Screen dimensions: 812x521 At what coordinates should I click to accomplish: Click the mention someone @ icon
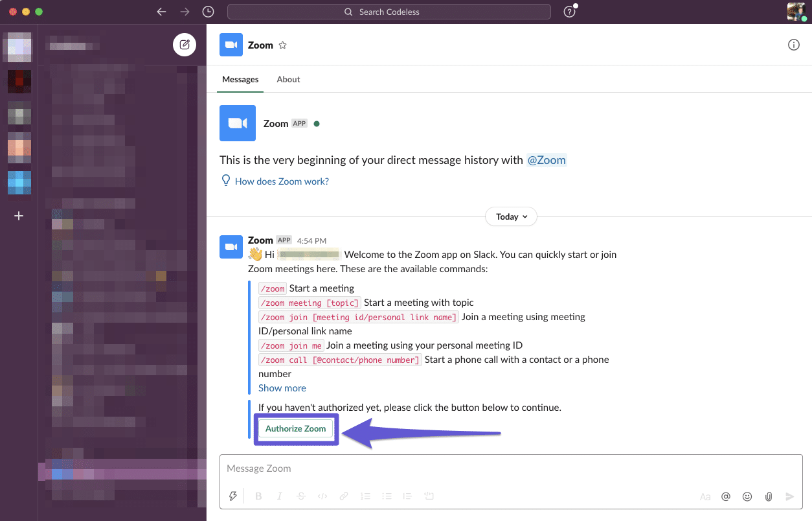[x=726, y=496]
